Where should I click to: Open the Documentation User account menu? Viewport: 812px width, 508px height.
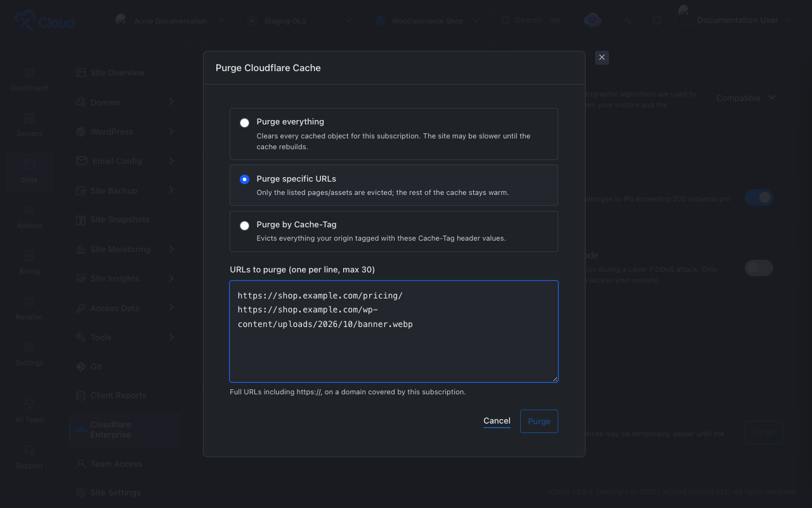[735, 20]
